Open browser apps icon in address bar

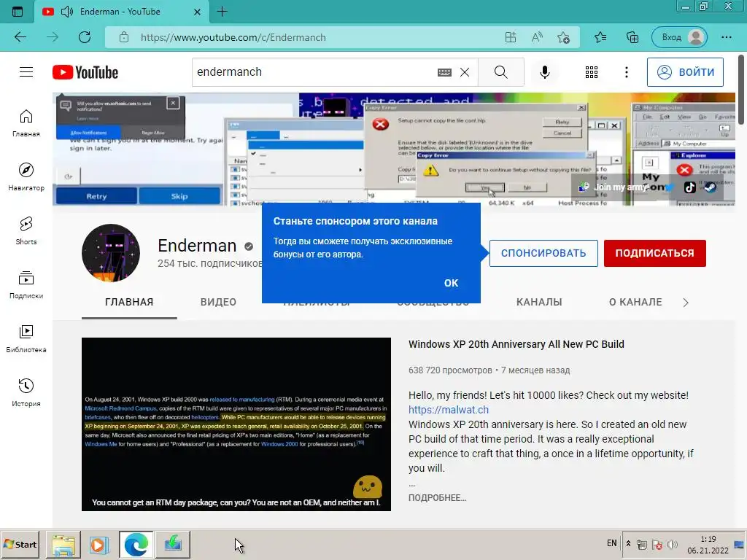pos(511,37)
